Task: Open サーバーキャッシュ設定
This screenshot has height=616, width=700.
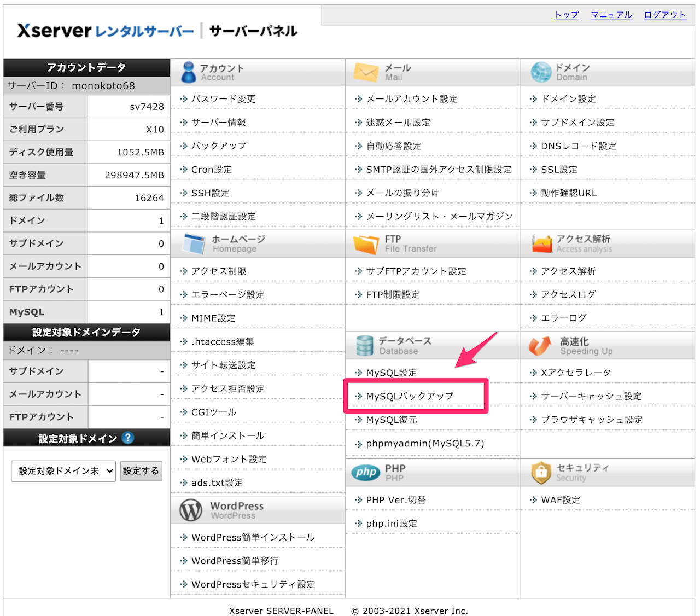Action: click(x=591, y=397)
